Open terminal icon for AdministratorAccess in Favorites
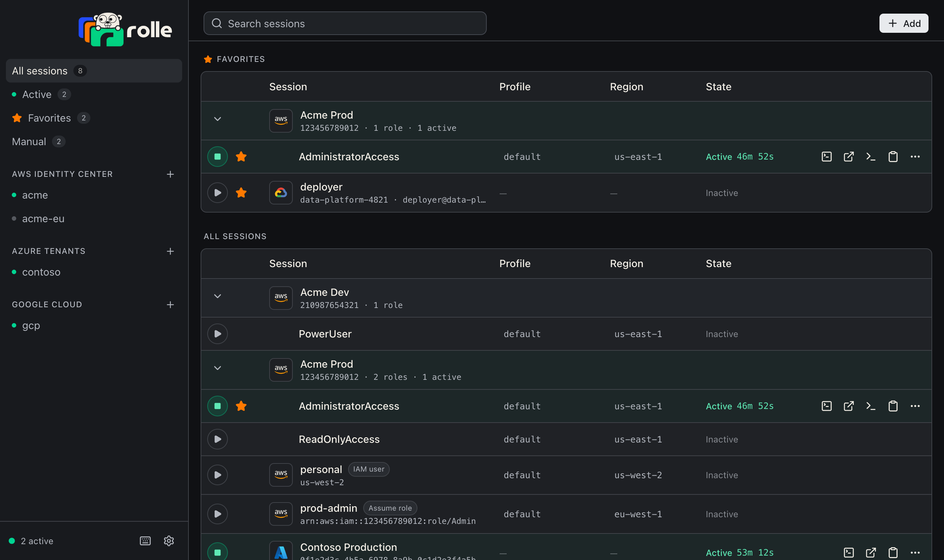The image size is (944, 560). tap(827, 157)
